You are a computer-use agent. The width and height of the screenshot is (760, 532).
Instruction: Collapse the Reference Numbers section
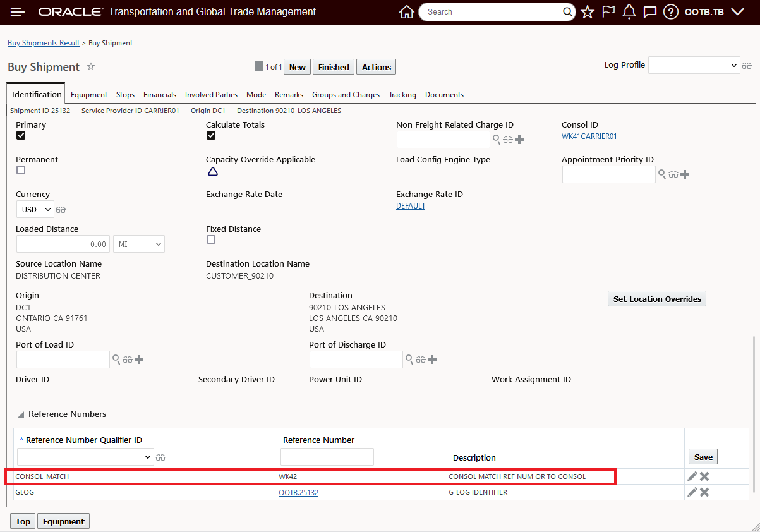click(21, 415)
